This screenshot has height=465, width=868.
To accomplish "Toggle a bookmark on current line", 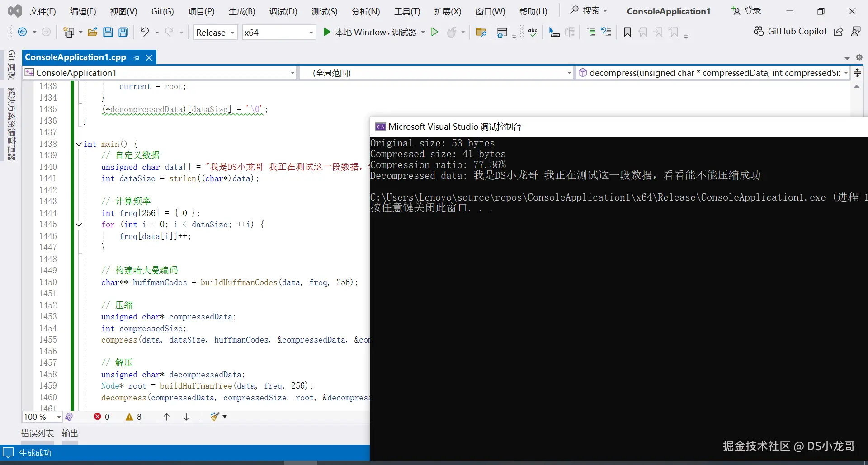I will (626, 32).
